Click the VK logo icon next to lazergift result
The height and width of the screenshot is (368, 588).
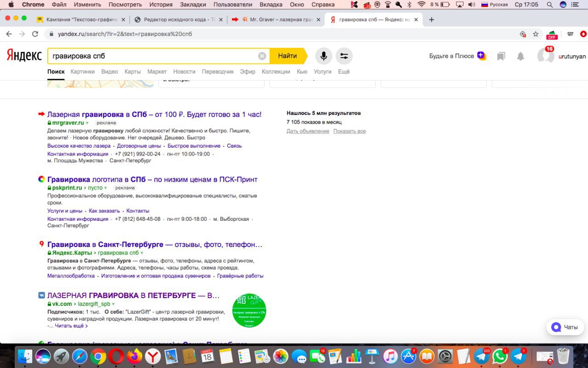tap(41, 295)
